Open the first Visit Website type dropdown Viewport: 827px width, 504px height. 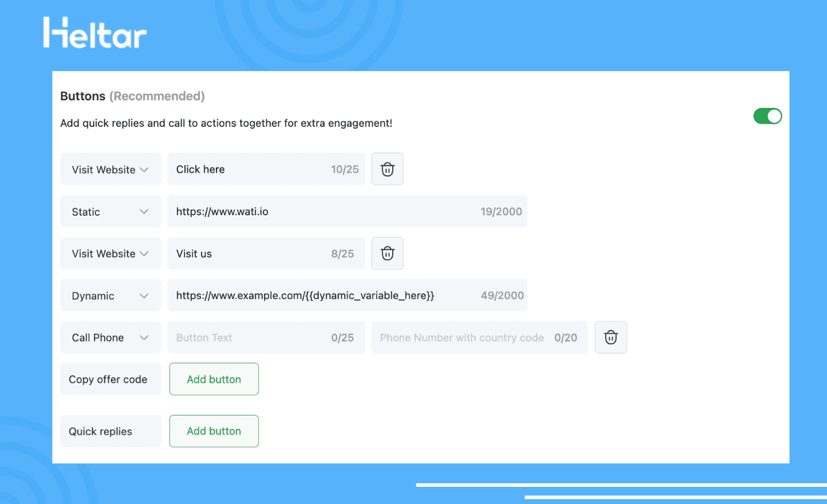click(x=110, y=169)
